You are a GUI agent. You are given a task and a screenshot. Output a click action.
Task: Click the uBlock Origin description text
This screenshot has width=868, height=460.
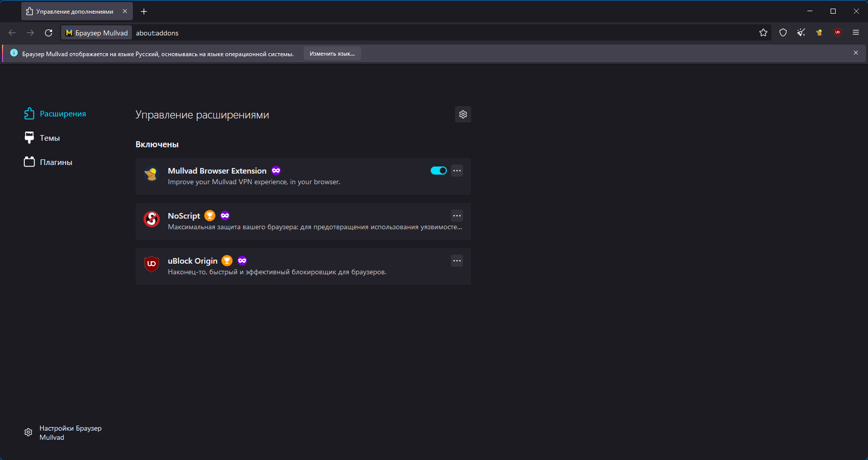[277, 272]
